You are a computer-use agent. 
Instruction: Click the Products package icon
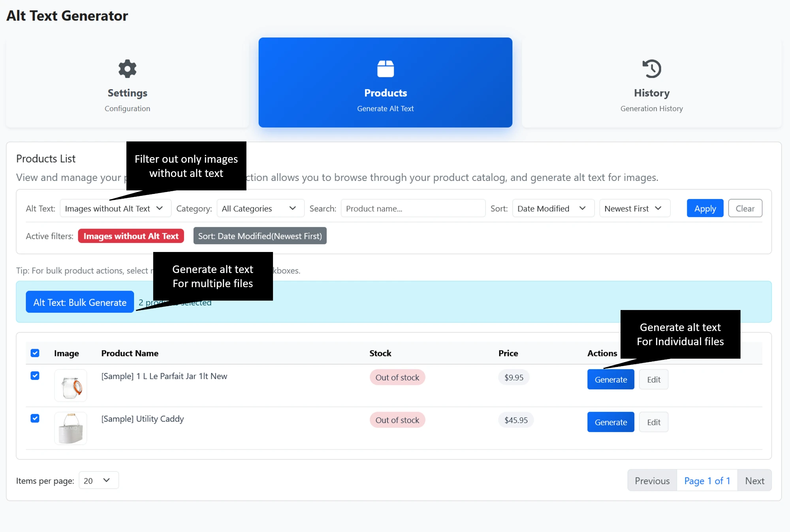coord(385,68)
